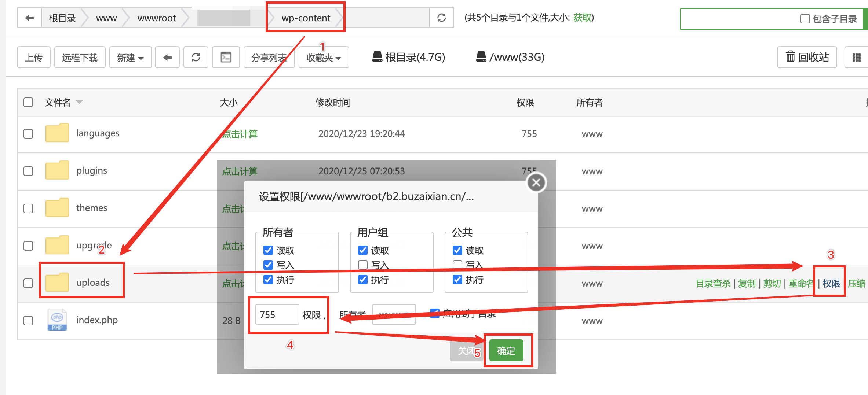Toggle the select-all checkbox in header
868x395 pixels.
coord(28,102)
